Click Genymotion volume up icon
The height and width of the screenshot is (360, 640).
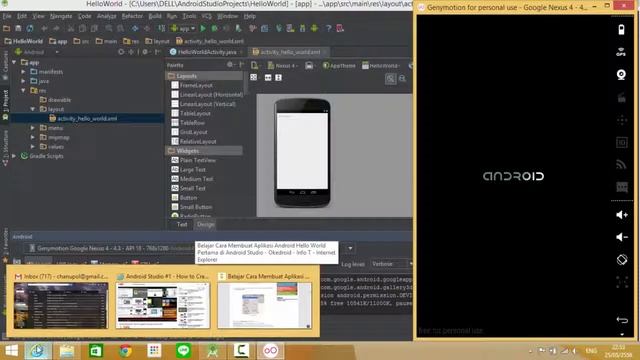(x=622, y=215)
